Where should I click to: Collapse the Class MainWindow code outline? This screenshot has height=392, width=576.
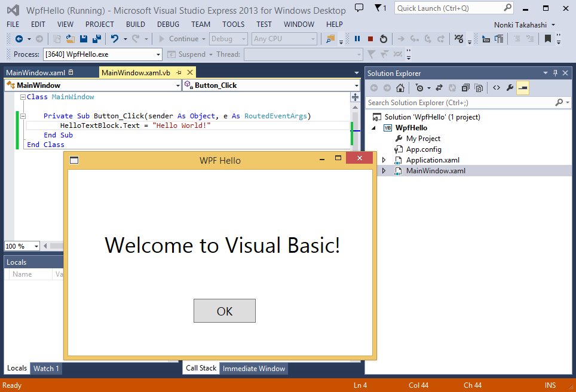(23, 97)
